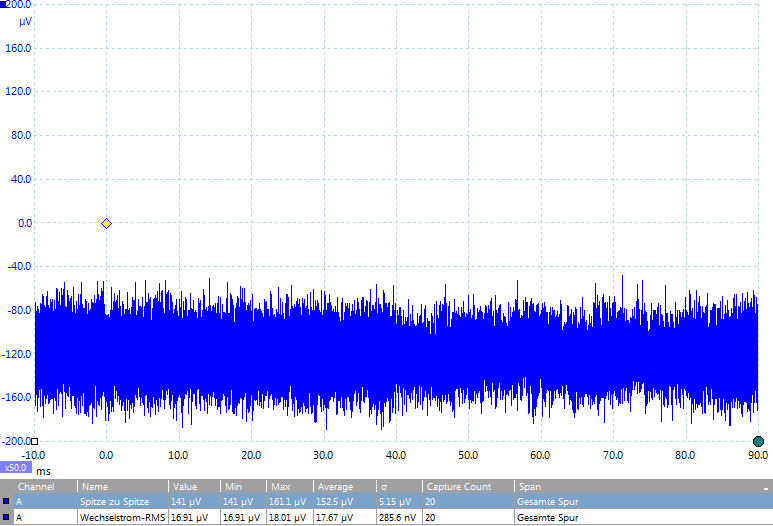Click the -120.0 label on the voltage axis
Image resolution: width=773 pixels, height=526 pixels.
(16, 354)
